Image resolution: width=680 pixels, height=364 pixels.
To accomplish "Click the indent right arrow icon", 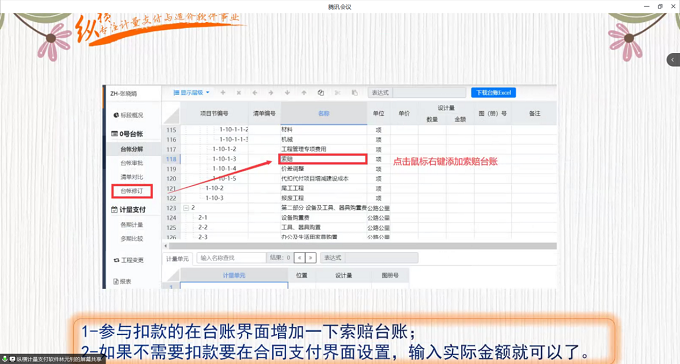I will [x=271, y=92].
